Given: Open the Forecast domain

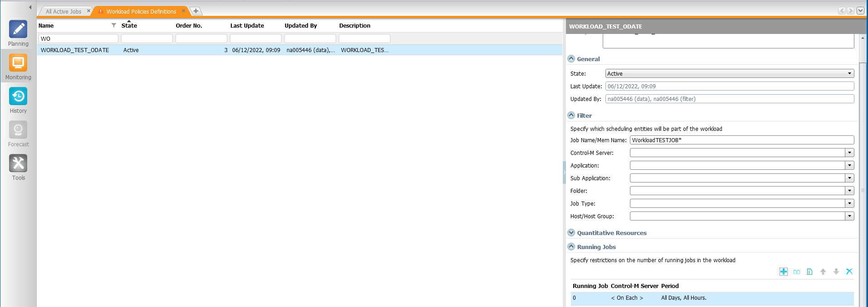Looking at the screenshot, I should coord(18,134).
